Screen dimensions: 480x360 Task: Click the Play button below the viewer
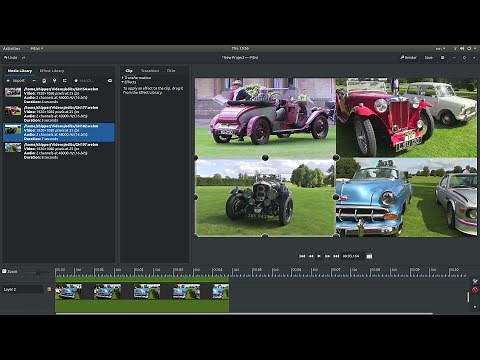[x=319, y=256]
